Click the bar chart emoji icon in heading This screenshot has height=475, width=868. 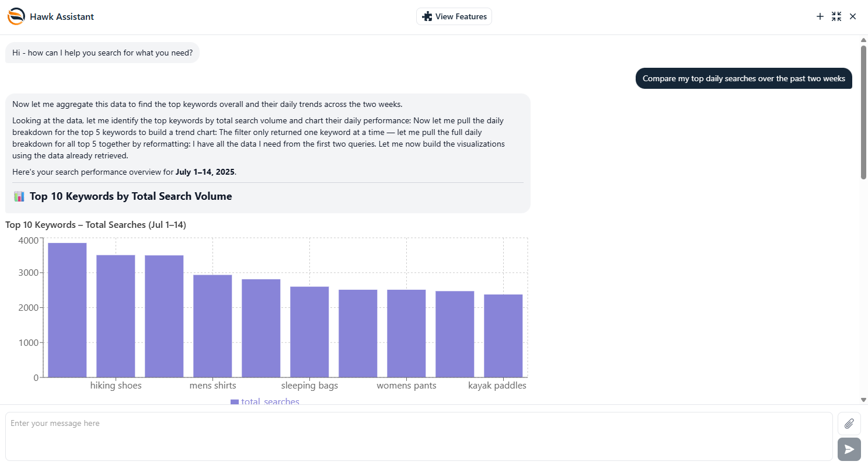pyautogui.click(x=19, y=196)
